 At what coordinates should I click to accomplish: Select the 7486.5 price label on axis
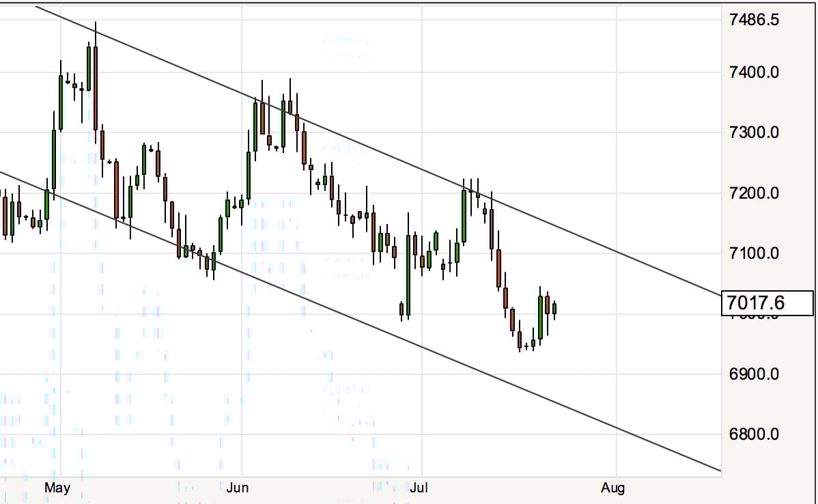(754, 20)
